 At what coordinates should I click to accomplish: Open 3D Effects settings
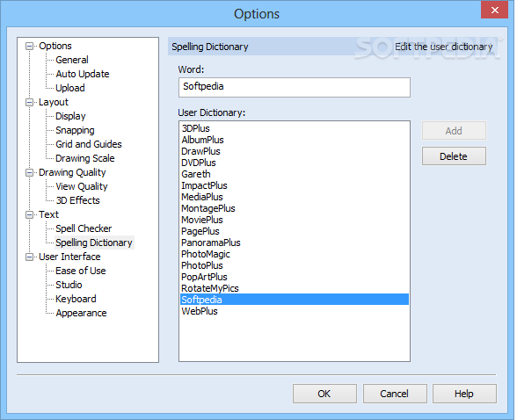tap(77, 200)
